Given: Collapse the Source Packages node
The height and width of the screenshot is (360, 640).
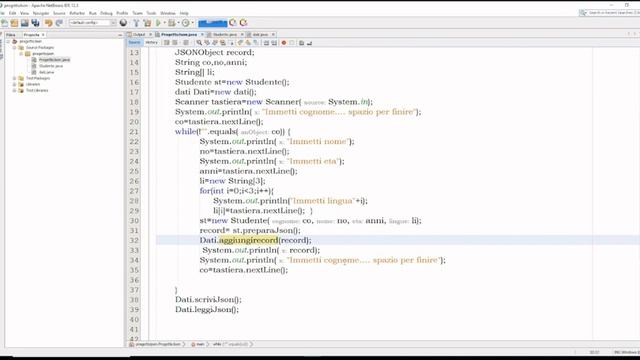Looking at the screenshot, I should (14, 47).
